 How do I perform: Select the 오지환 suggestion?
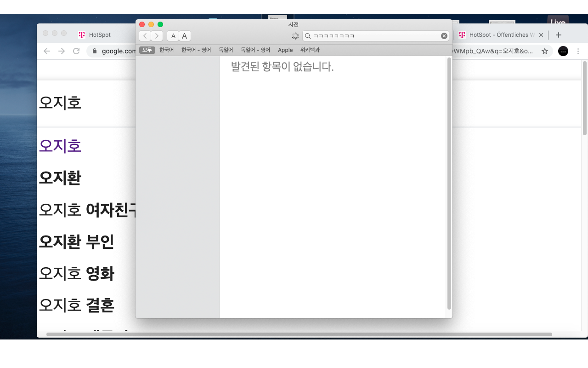60,178
